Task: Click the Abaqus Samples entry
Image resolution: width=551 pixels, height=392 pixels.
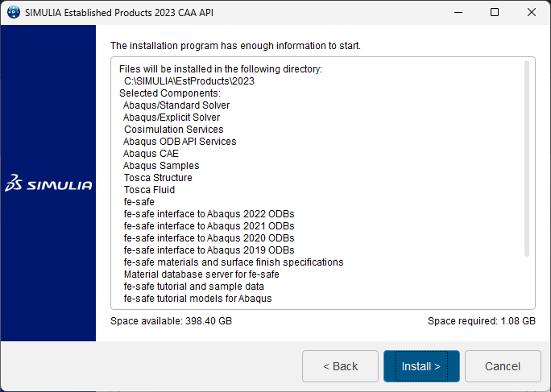Action: (161, 166)
